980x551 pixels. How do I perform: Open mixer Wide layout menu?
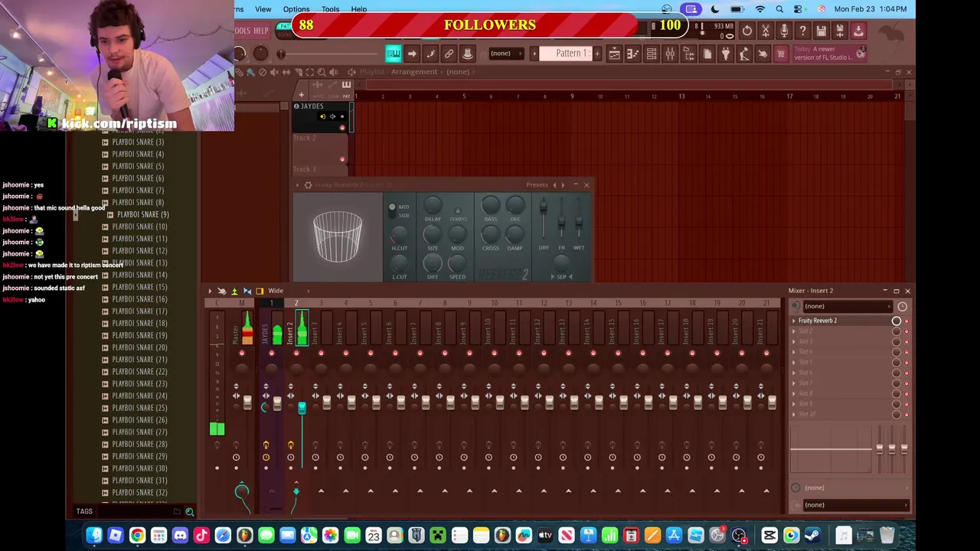point(275,291)
